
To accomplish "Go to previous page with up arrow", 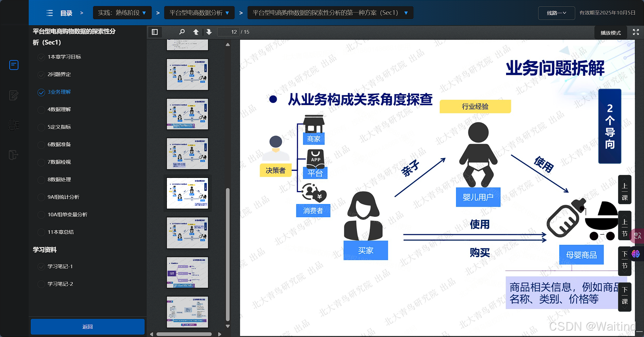I will [196, 32].
